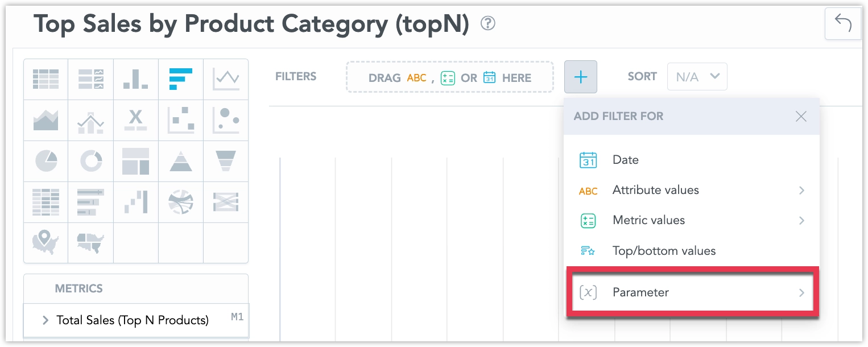Screen dimensions: 868x347
Task: Open the Parameter filter option
Action: coord(692,292)
